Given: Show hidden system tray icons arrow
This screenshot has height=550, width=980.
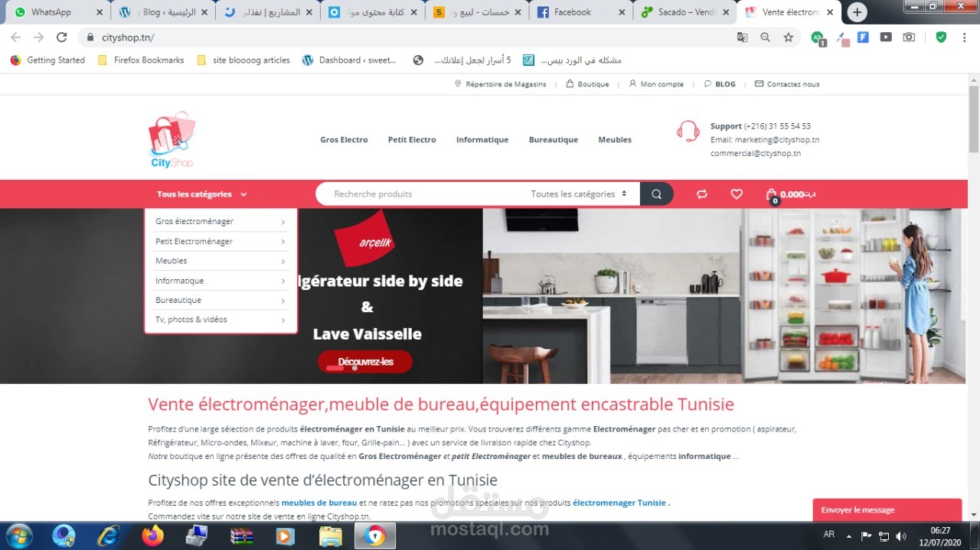Looking at the screenshot, I should click(x=848, y=535).
